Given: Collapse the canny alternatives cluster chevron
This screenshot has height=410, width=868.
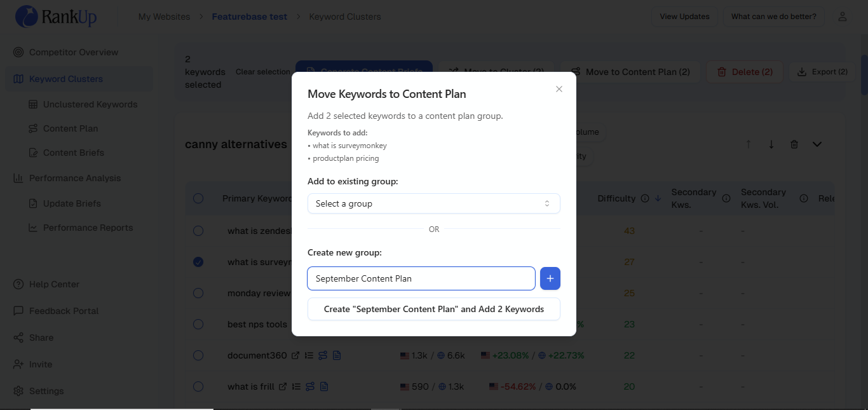Looking at the screenshot, I should click(x=817, y=144).
